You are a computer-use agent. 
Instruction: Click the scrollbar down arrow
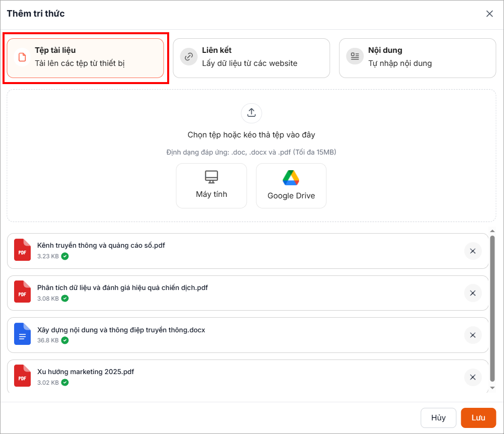pos(492,388)
